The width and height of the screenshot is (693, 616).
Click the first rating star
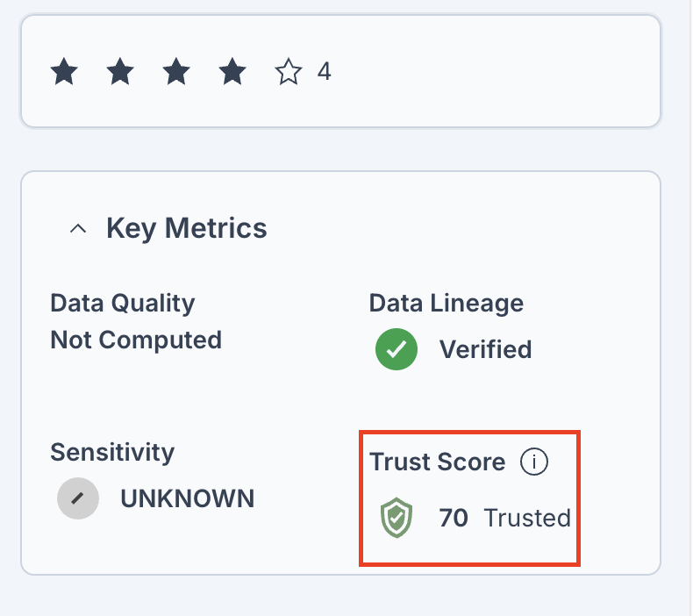64,71
